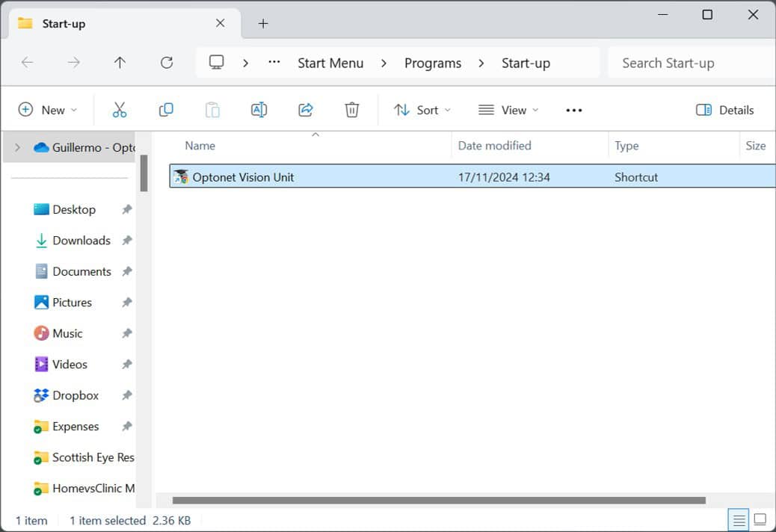Open the New dropdown menu
This screenshot has height=532, width=776.
48,110
